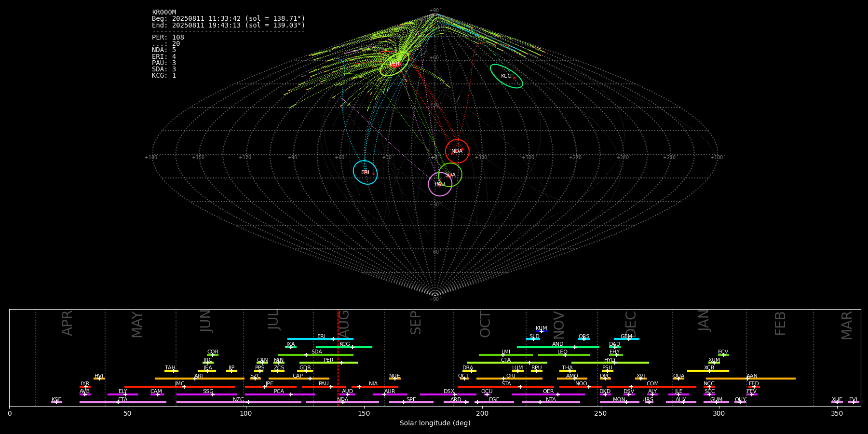The width and height of the screenshot is (868, 434).
Task: Click the AND shower bar in the timeline
Action: tap(558, 347)
